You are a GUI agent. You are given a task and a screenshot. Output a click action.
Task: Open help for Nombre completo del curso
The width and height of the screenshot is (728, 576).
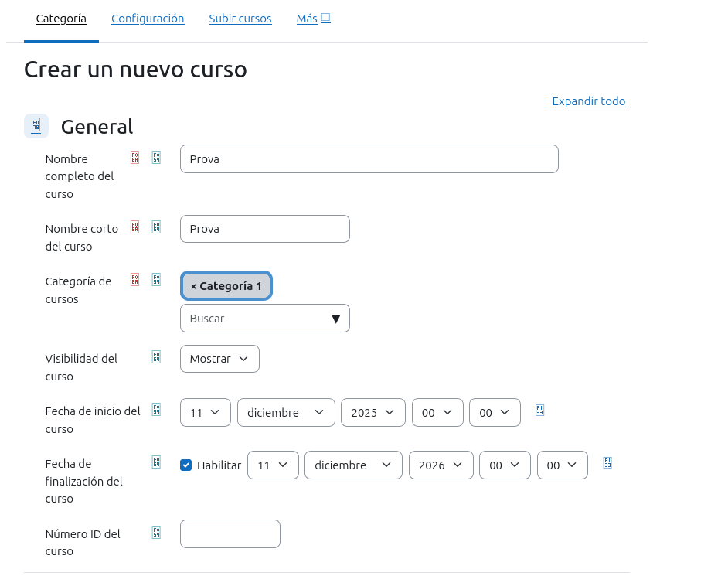156,158
